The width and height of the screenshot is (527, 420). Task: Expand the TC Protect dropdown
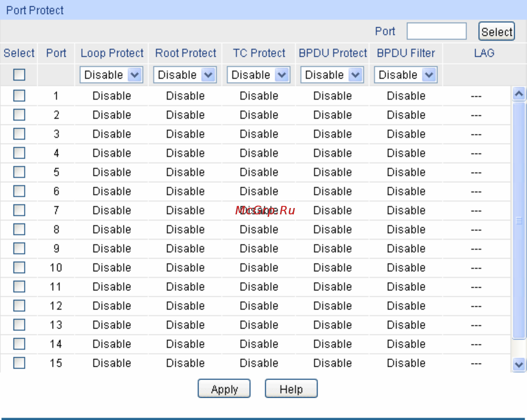pyautogui.click(x=259, y=75)
